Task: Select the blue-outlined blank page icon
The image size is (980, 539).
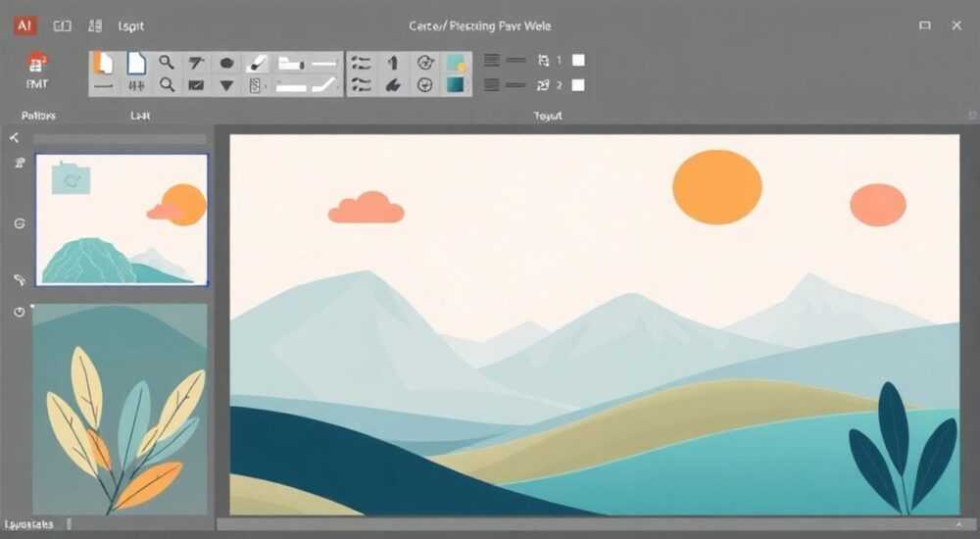Action: pos(136,63)
